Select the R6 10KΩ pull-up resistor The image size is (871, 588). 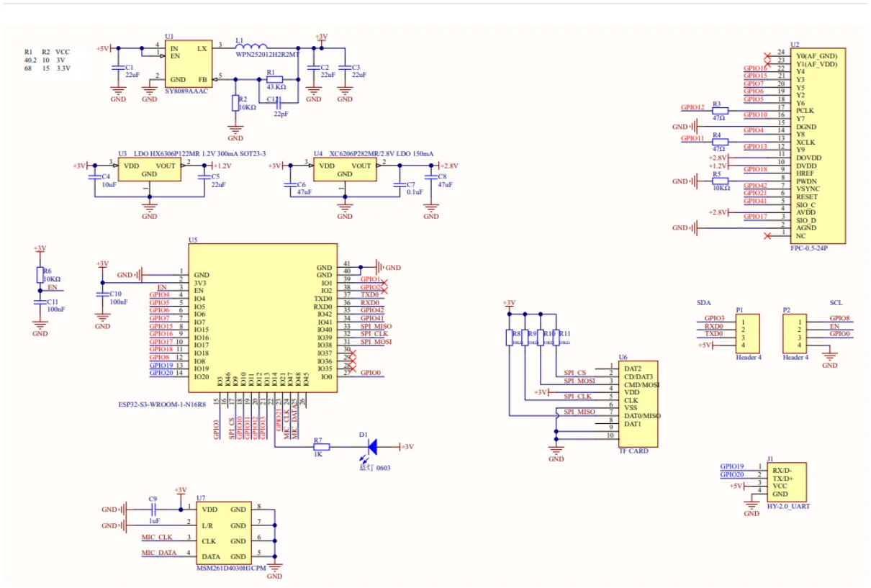click(x=40, y=275)
